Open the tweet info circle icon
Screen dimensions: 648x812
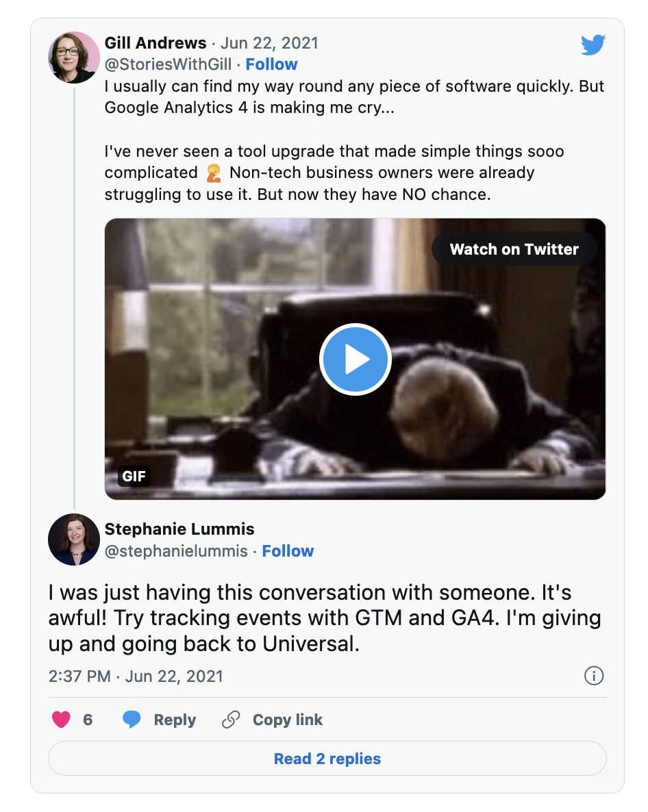point(593,676)
